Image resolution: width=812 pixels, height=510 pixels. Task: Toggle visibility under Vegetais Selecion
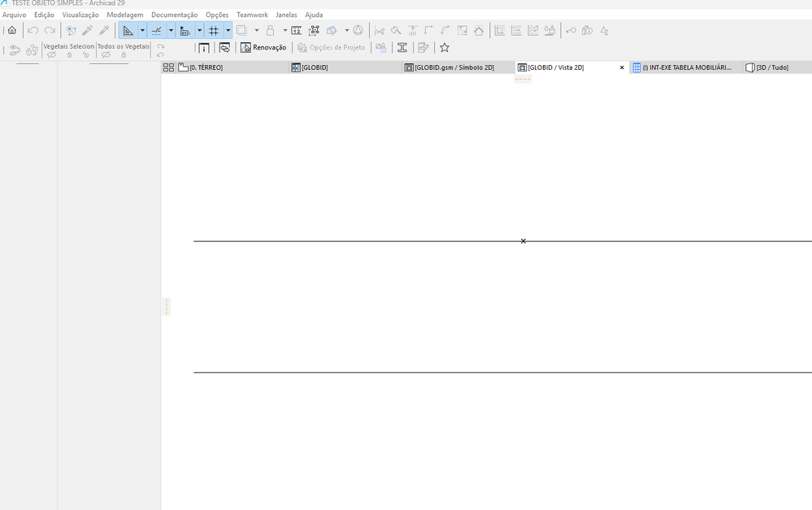51,55
